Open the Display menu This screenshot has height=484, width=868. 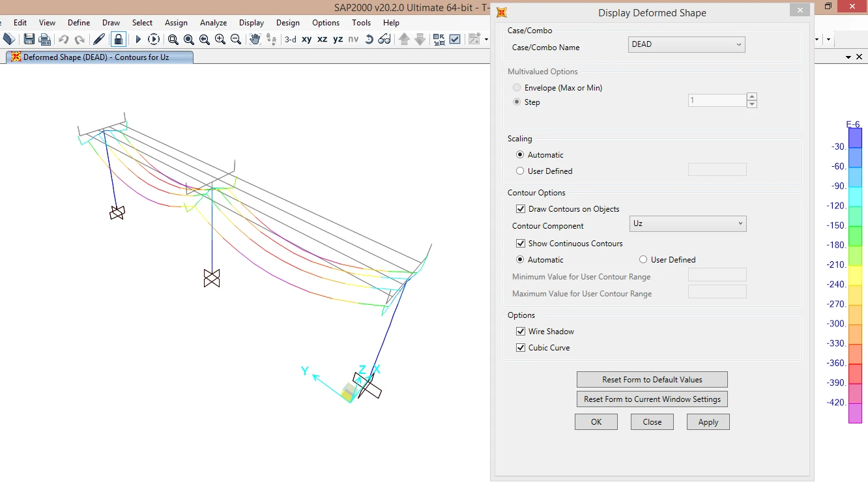tap(252, 23)
